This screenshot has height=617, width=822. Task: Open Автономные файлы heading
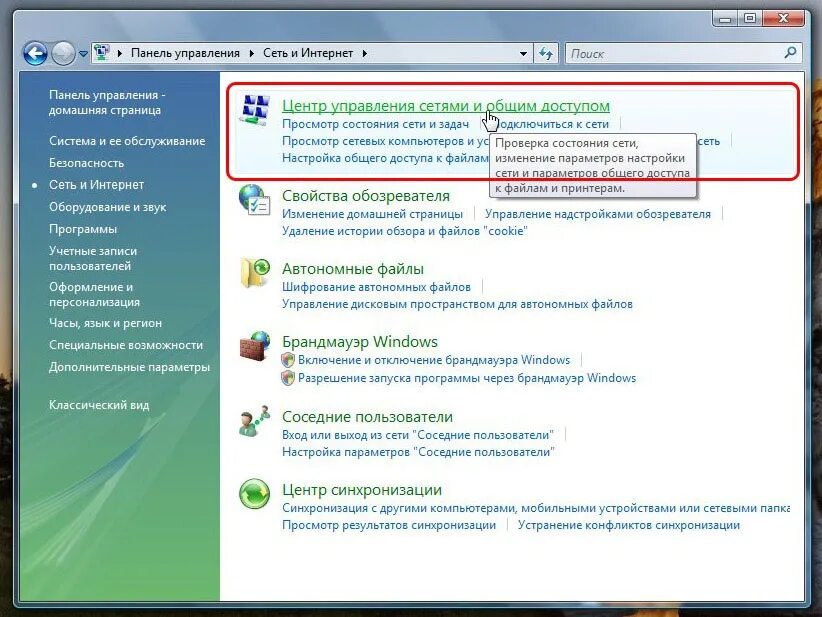point(353,268)
